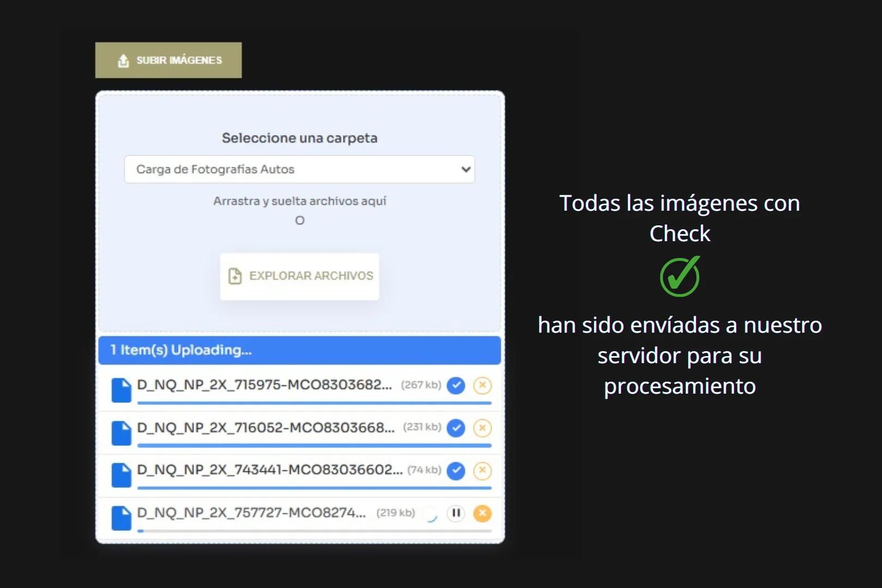Click file icon of D_NQ_NP_2X_715975 row

[x=121, y=390]
